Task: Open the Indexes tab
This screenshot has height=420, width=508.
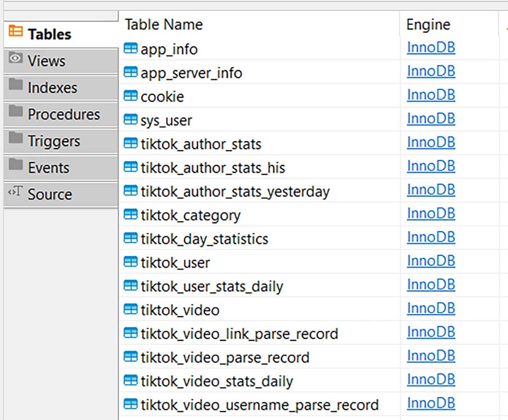Action: (x=52, y=88)
